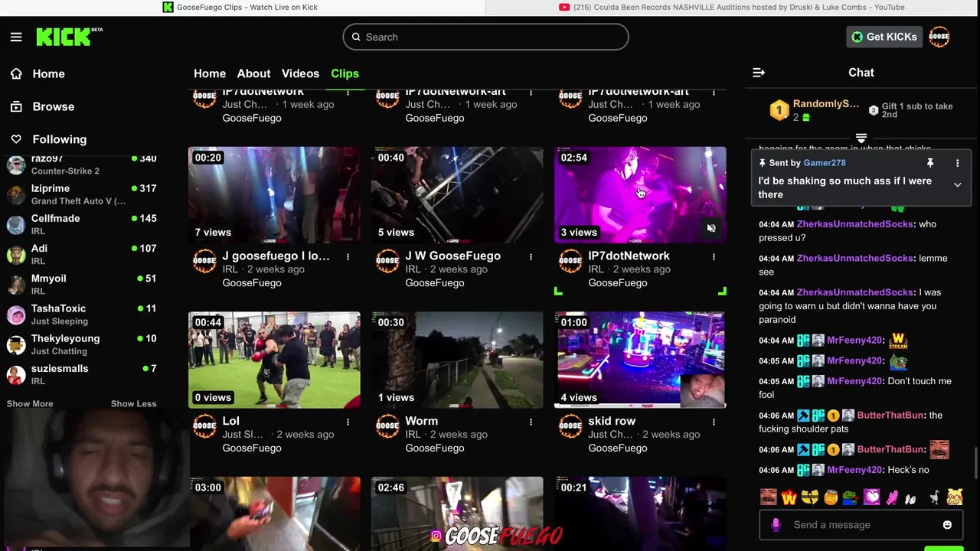The image size is (980, 551).
Task: Click the GooseFuego avatar beside Worm clip
Action: click(387, 426)
